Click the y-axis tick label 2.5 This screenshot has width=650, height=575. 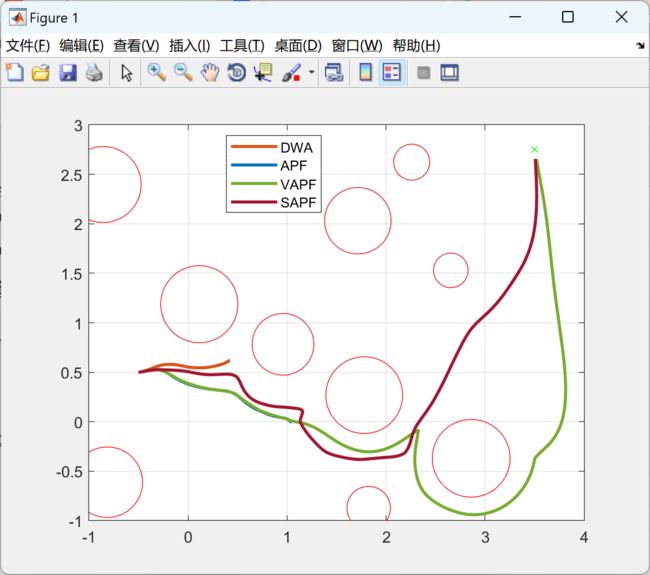[71, 175]
